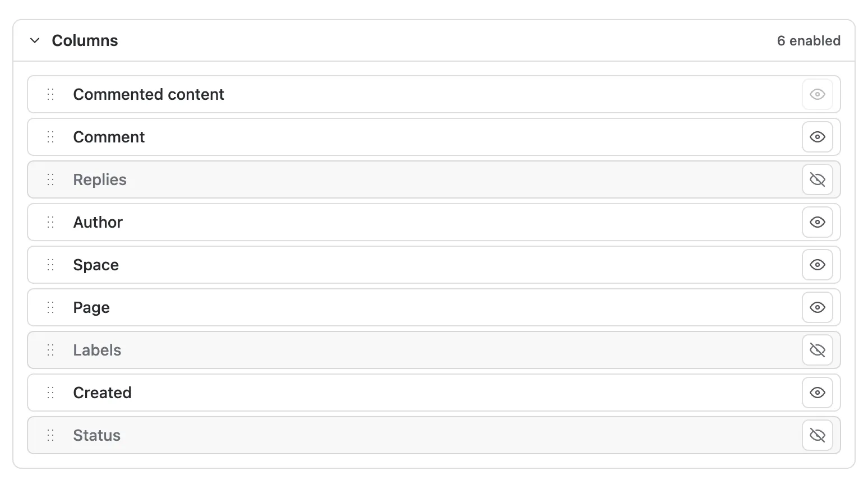Hide the Created column
The height and width of the screenshot is (489, 868).
point(817,393)
